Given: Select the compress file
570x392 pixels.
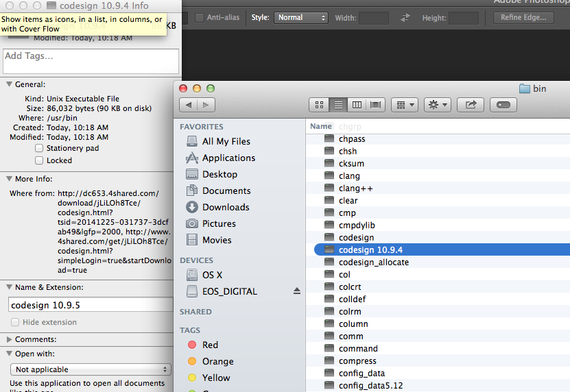Looking at the screenshot, I should 438,361.
